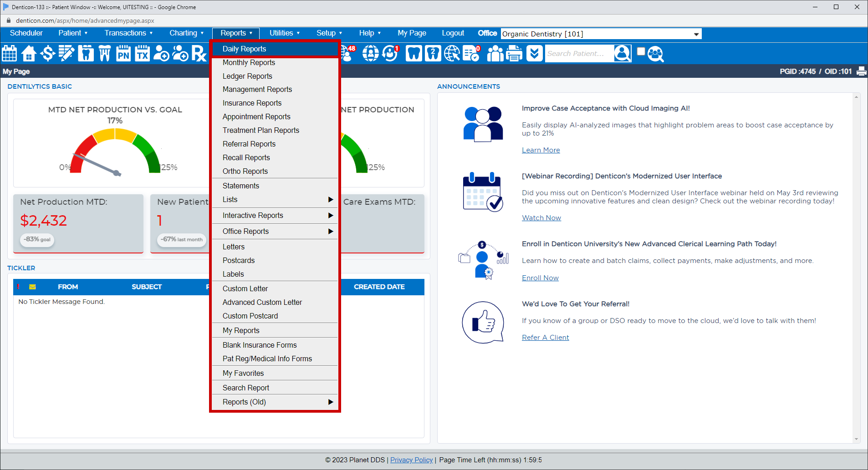Choose Monthly Reports menu item
The image size is (868, 470).
(275, 62)
